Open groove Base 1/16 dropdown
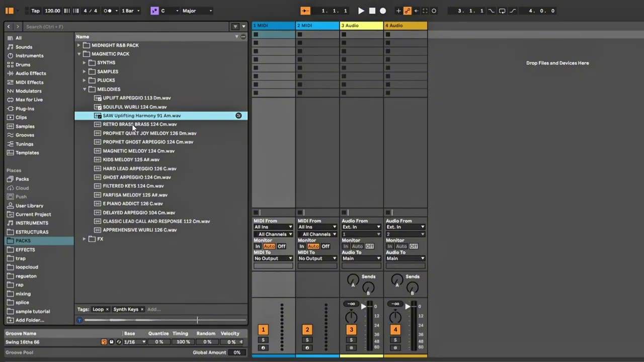Viewport: 644px width, 362px height. (x=135, y=342)
